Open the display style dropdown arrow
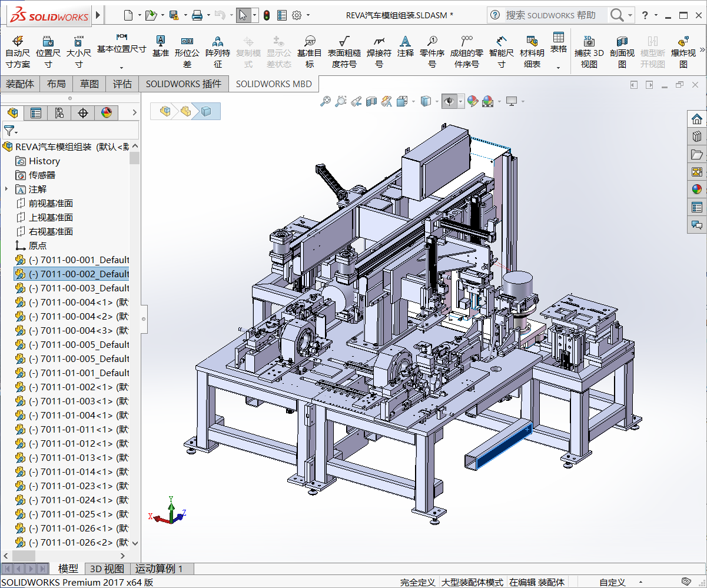707x588 pixels. [x=437, y=101]
